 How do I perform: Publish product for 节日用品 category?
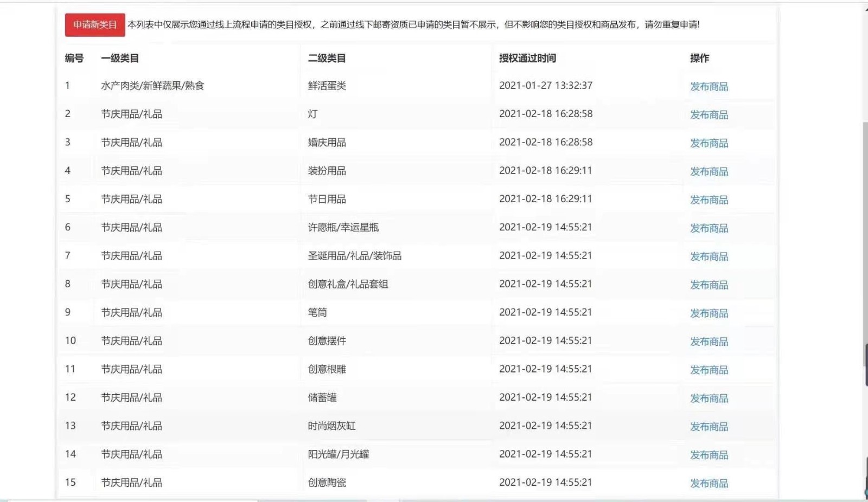[x=709, y=200]
